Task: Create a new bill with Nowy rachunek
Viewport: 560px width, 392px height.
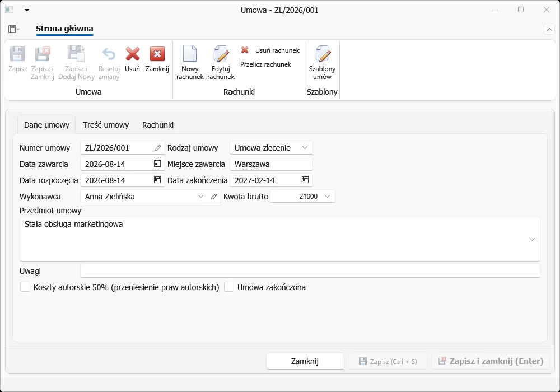Action: tap(190, 62)
